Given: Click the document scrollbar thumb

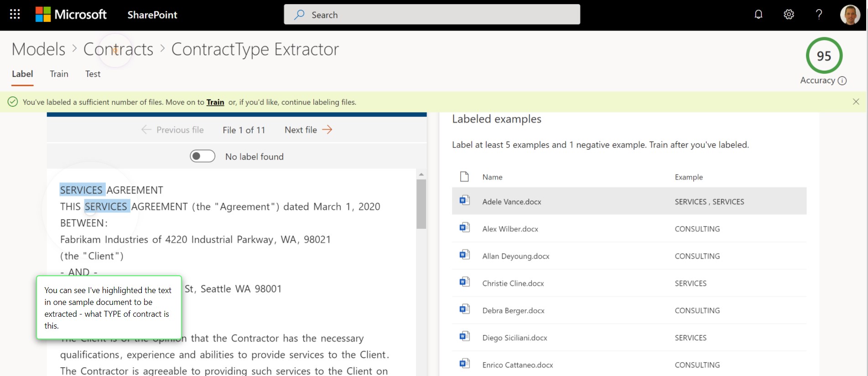Looking at the screenshot, I should (421, 204).
